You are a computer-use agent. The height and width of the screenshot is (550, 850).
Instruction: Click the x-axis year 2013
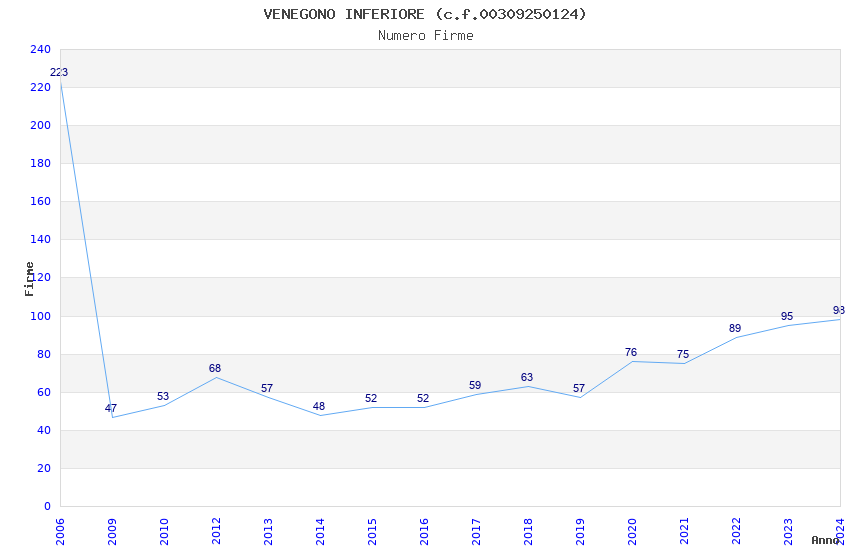pos(268,532)
